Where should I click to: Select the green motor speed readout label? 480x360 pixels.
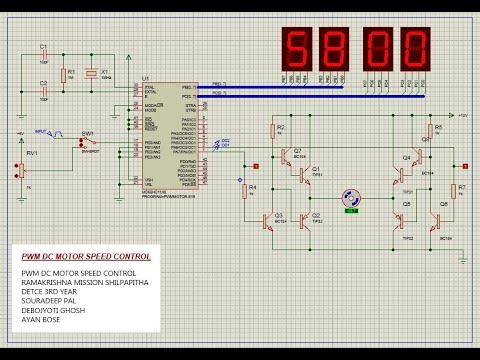[x=351, y=211]
